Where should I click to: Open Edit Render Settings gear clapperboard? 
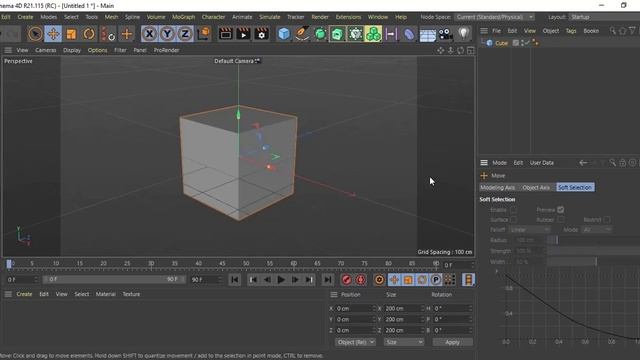pyautogui.click(x=261, y=34)
